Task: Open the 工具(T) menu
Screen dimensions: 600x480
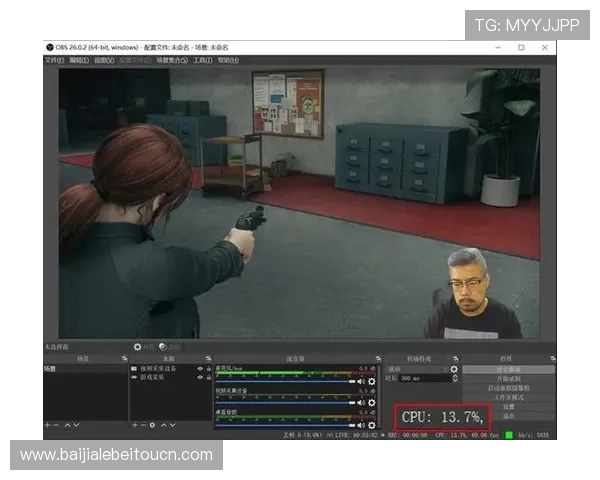Action: click(x=203, y=60)
